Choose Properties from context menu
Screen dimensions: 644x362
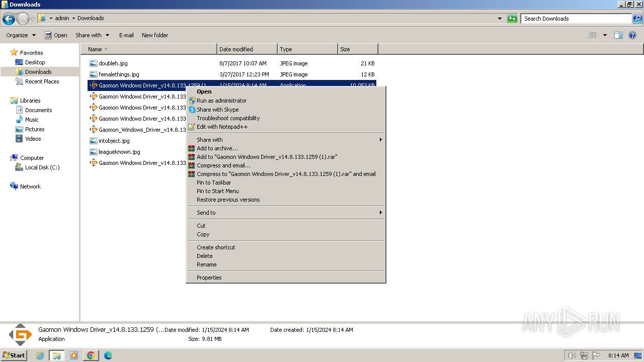(286, 278)
